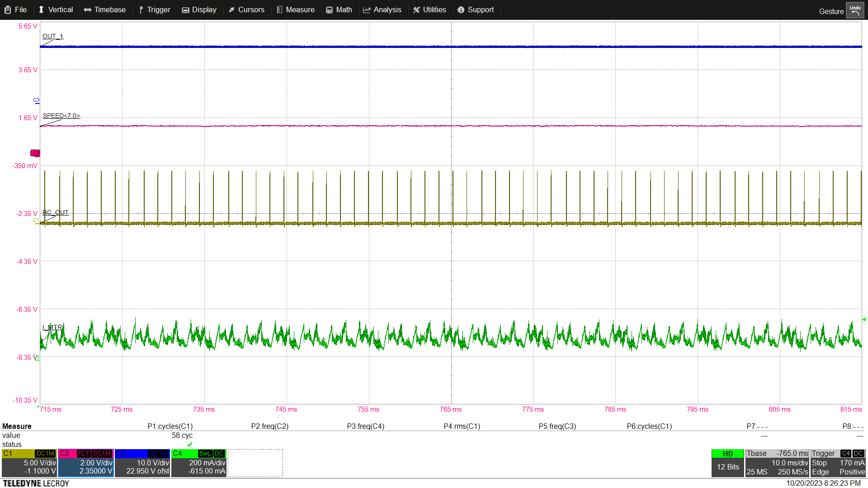Toggle the FLT filter badge on channel C2
This screenshot has height=488, width=868.
(x=84, y=453)
